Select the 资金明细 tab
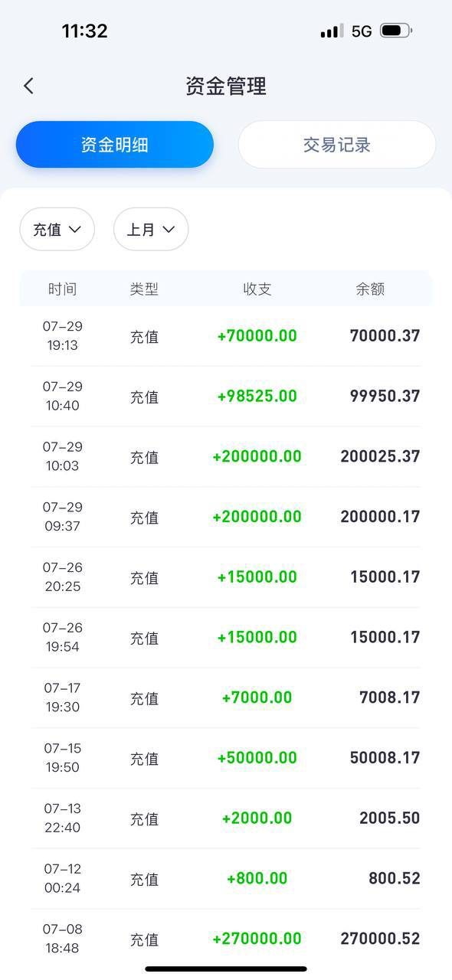This screenshot has height=980, width=452. 115,144
